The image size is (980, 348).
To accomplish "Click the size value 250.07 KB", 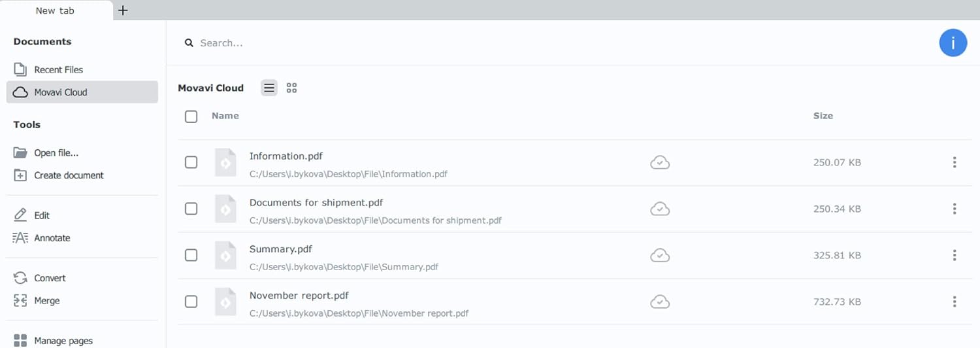I will pos(837,162).
